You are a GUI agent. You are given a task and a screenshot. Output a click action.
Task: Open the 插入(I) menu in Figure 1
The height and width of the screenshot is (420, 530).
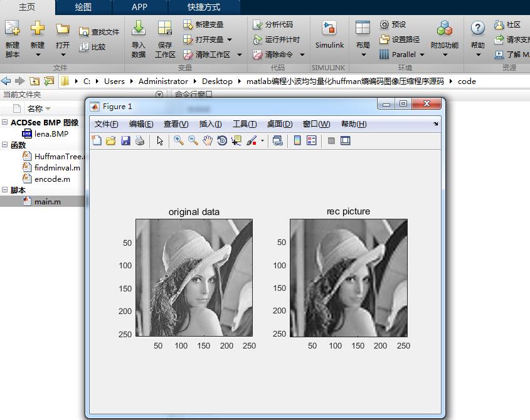(x=210, y=124)
